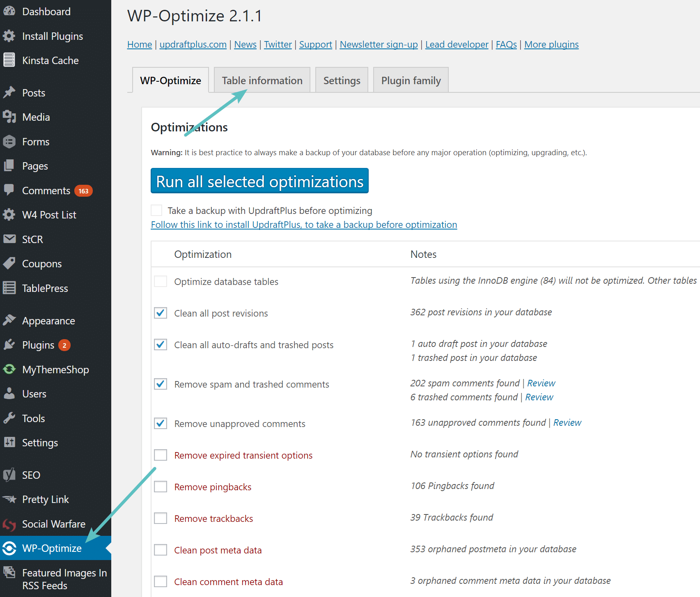This screenshot has height=597, width=700.
Task: Click the Install Plugins gear icon
Action: pyautogui.click(x=9, y=36)
